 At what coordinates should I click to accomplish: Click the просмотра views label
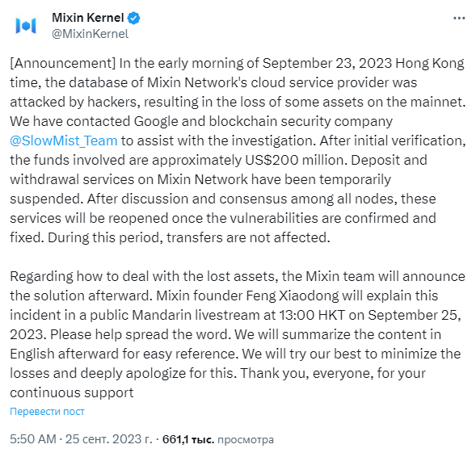tap(246, 440)
